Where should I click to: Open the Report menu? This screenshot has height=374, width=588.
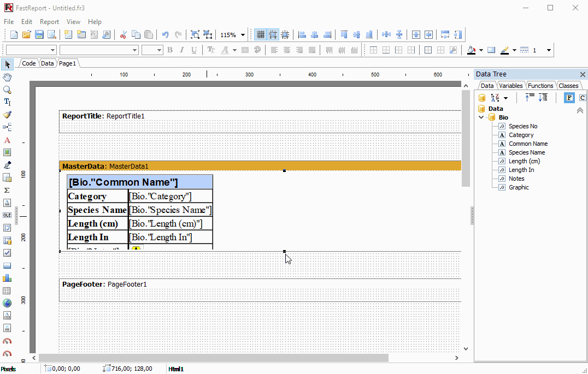click(x=50, y=22)
